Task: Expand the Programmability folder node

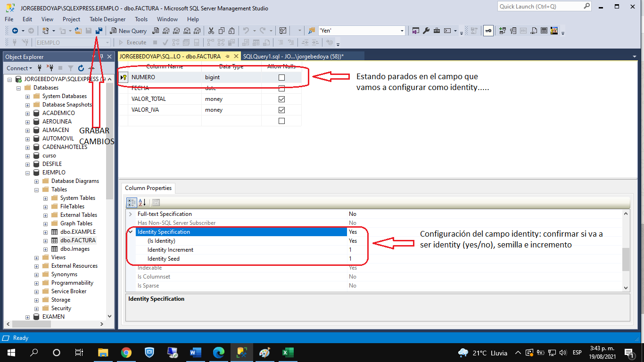Action: pyautogui.click(x=36, y=283)
